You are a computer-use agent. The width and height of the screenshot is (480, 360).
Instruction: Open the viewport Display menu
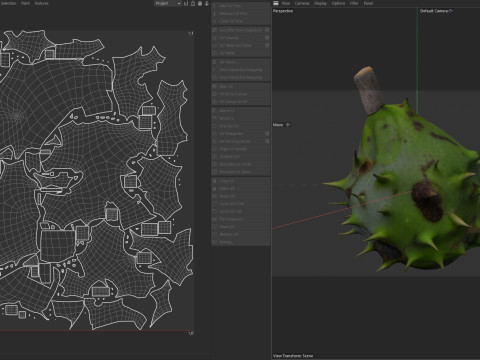point(321,3)
